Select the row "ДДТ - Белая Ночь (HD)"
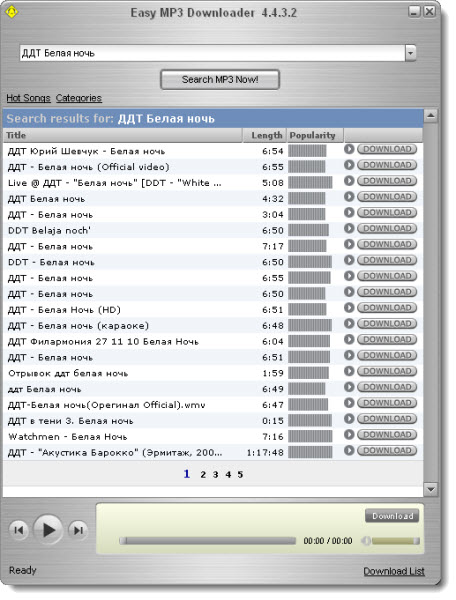Viewport: 456px width, 600px height. 213,310
